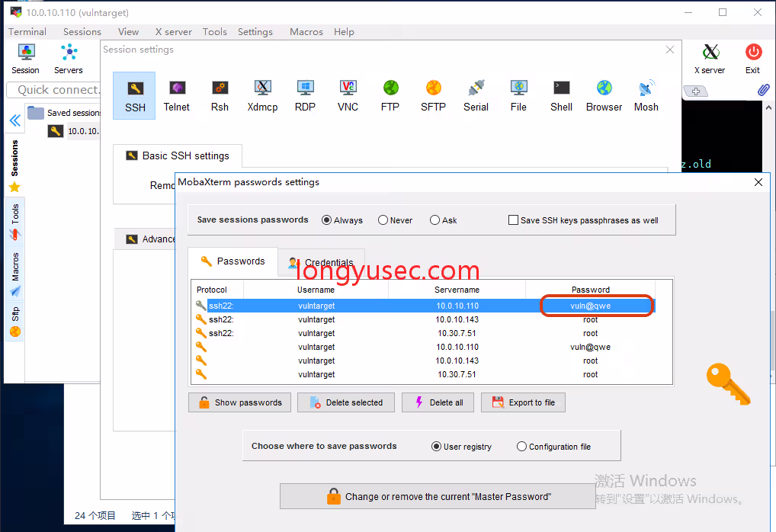Open the Sessions star sidebar tab
This screenshot has height=532, width=776.
pyautogui.click(x=14, y=166)
